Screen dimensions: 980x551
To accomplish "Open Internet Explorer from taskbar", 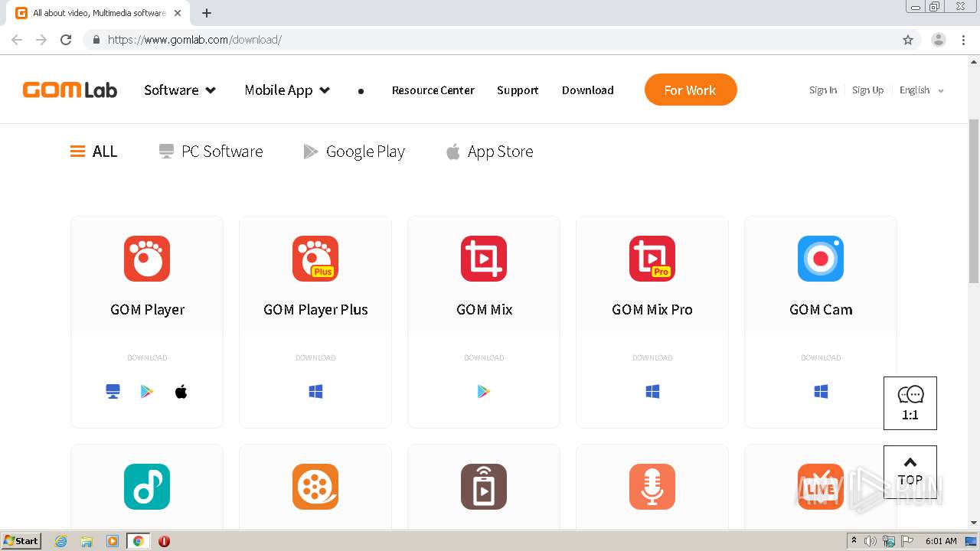I will [61, 541].
